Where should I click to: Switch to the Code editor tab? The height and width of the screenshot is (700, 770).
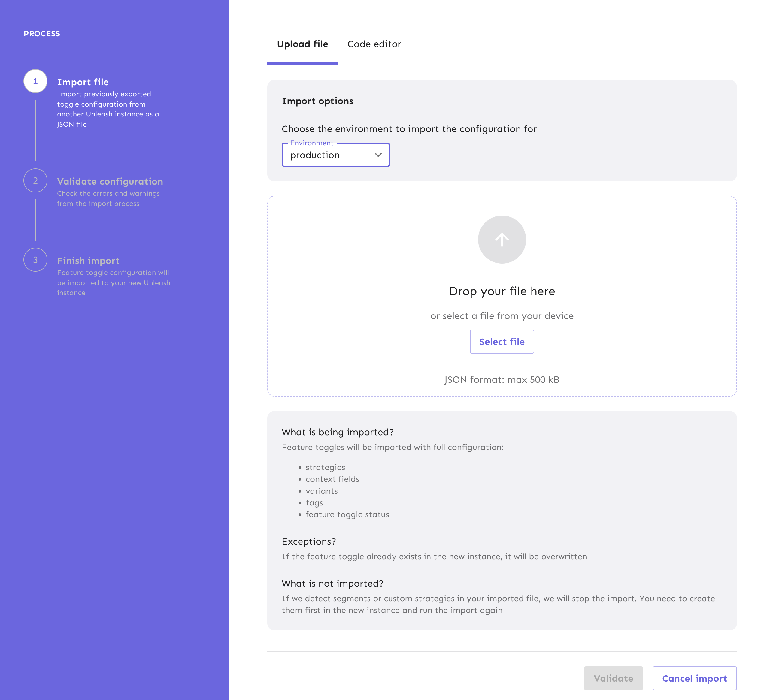coord(374,44)
